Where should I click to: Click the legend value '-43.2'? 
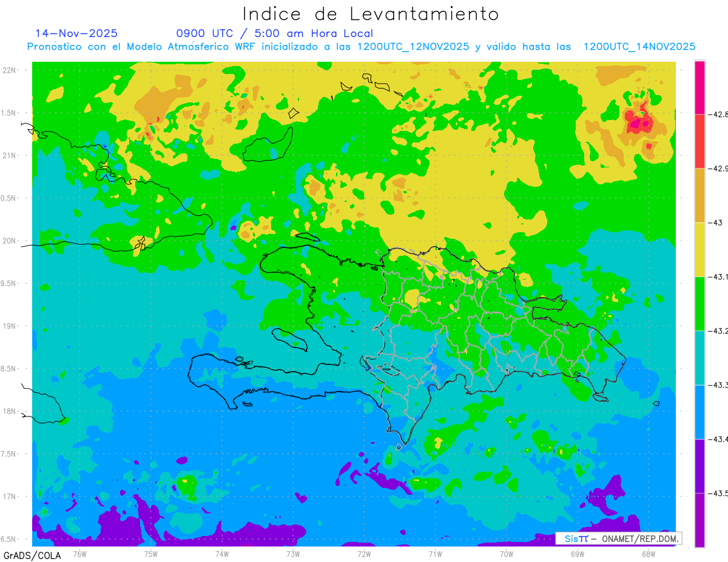coord(718,330)
